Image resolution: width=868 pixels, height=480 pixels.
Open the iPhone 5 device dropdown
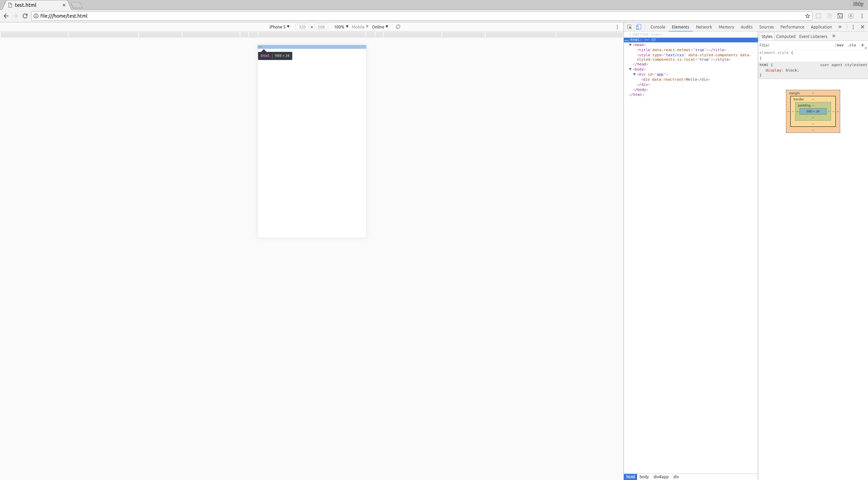click(279, 27)
